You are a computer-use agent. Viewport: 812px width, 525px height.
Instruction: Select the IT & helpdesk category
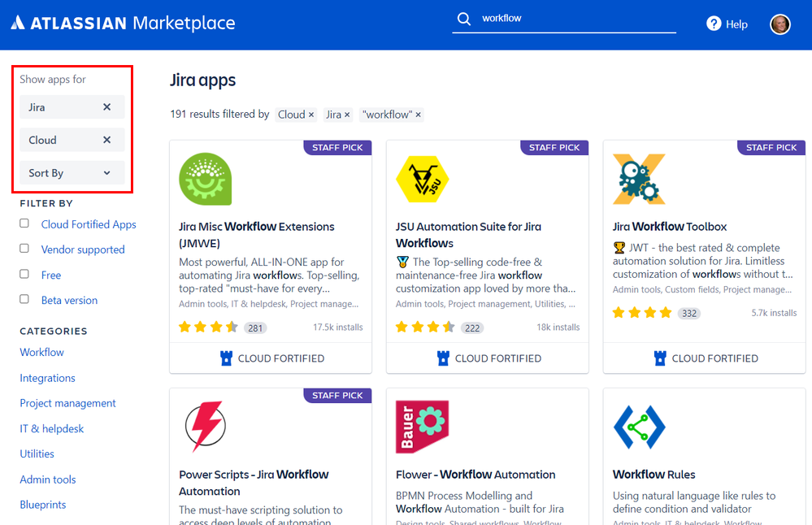tap(52, 429)
